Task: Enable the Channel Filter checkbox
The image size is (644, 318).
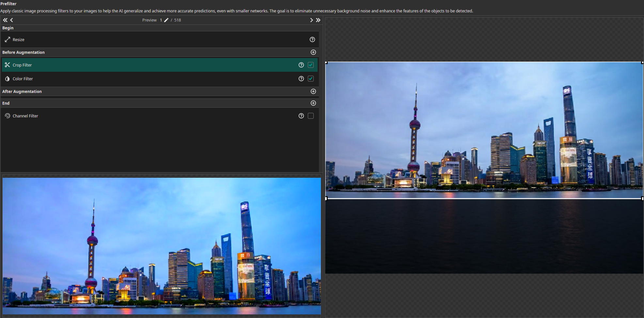Action: [310, 116]
